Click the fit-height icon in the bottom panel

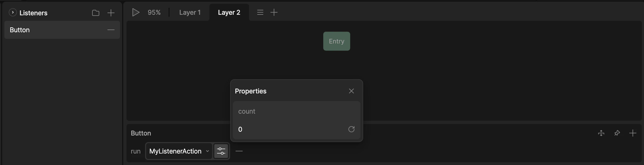(x=601, y=133)
